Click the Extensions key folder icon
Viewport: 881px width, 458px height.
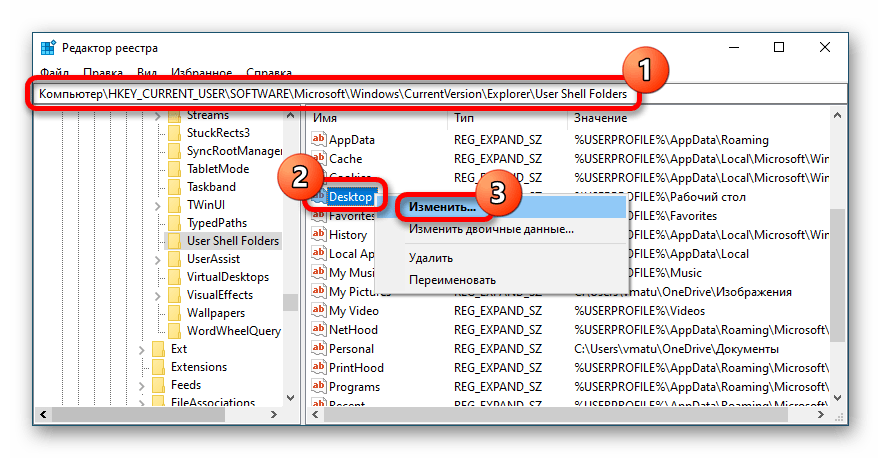(x=158, y=367)
